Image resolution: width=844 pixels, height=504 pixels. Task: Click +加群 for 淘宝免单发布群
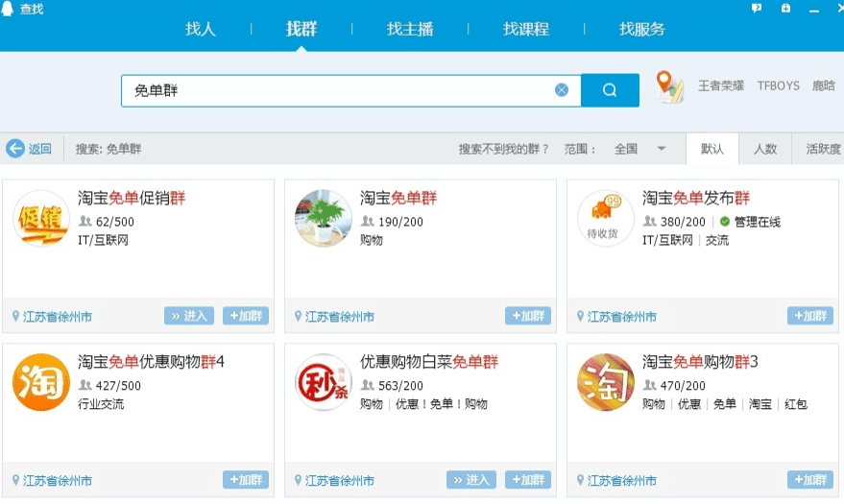pos(810,316)
